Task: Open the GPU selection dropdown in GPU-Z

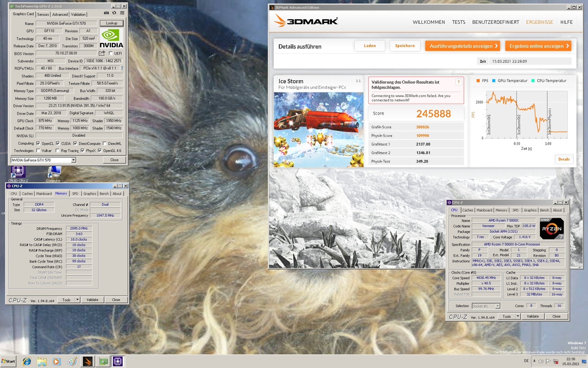Action: click(x=73, y=160)
